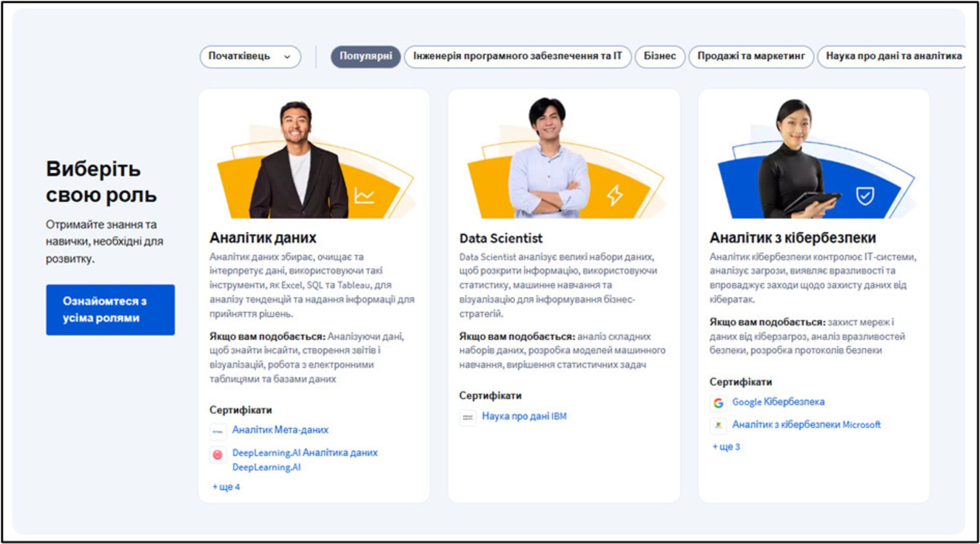Open the Наука про дані IBM link
Viewport: 980px width, 544px height.
524,416
